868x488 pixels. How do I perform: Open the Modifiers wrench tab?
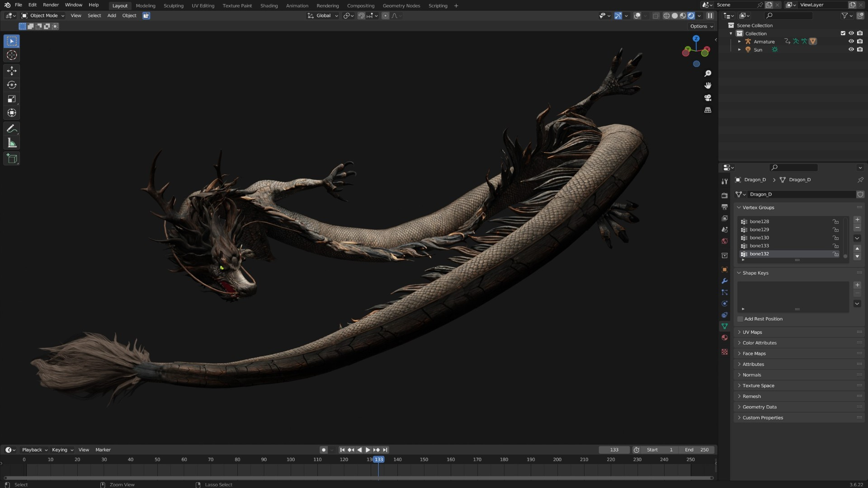(725, 281)
